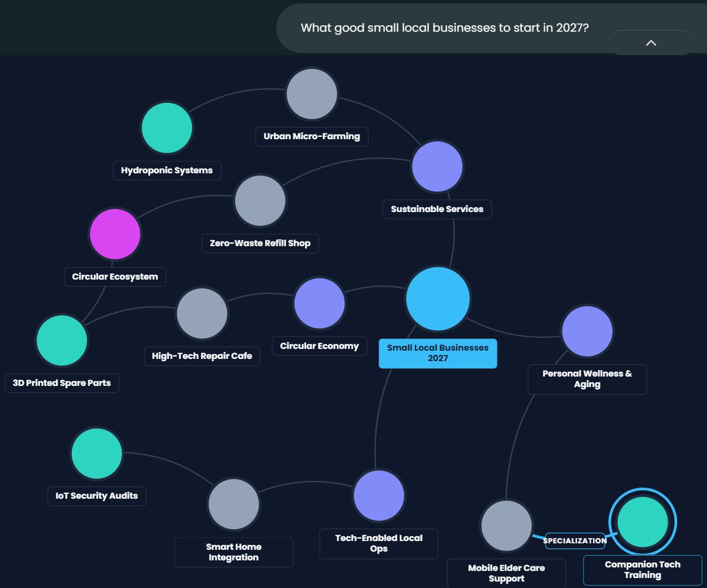Select highlighted Companion Tech Training node
Screen dimensions: 707x588
tap(642, 522)
